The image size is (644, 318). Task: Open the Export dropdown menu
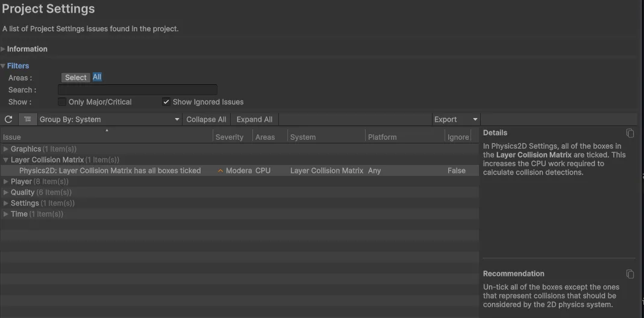tap(456, 119)
